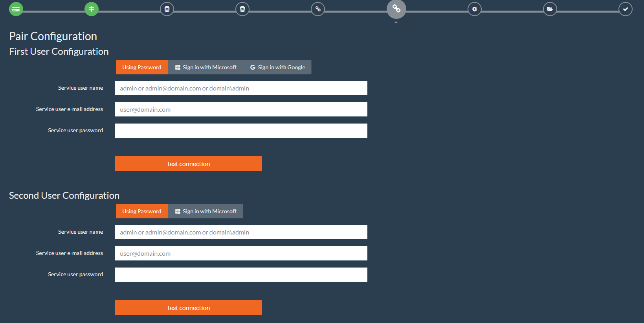Viewport: 644px width, 323px height.
Task: Choose Sign in with Microsoft for second user
Action: [205, 211]
